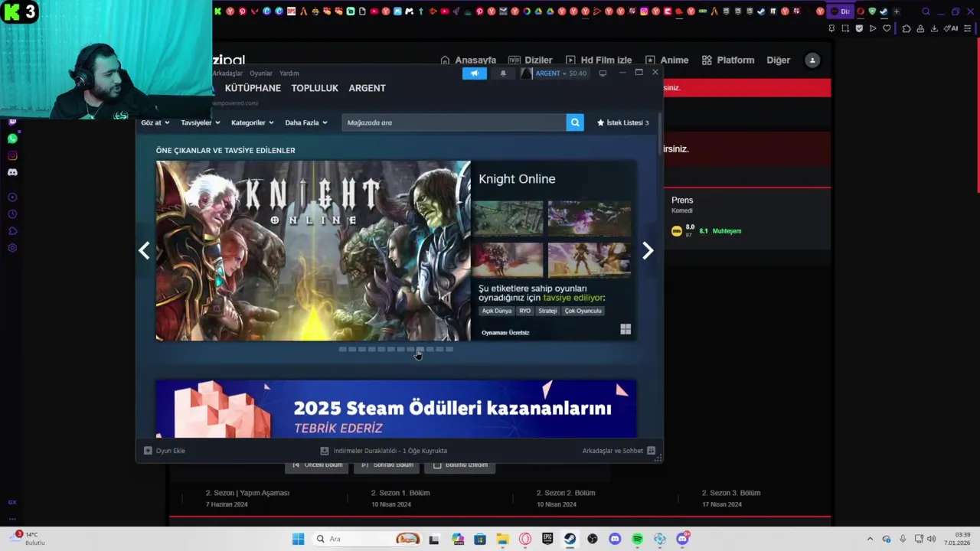Open Anasayfa in the browser site nav

click(x=468, y=60)
